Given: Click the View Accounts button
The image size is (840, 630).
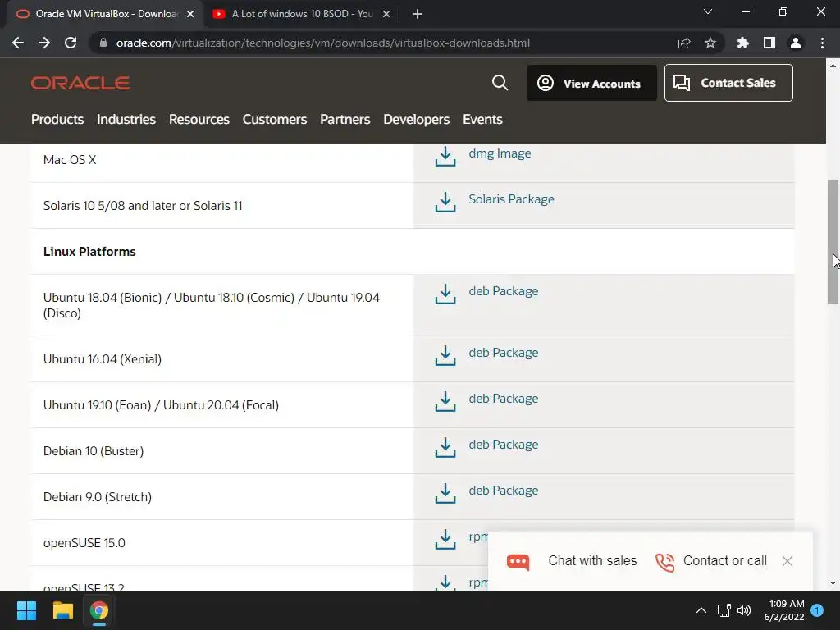Looking at the screenshot, I should click(591, 83).
